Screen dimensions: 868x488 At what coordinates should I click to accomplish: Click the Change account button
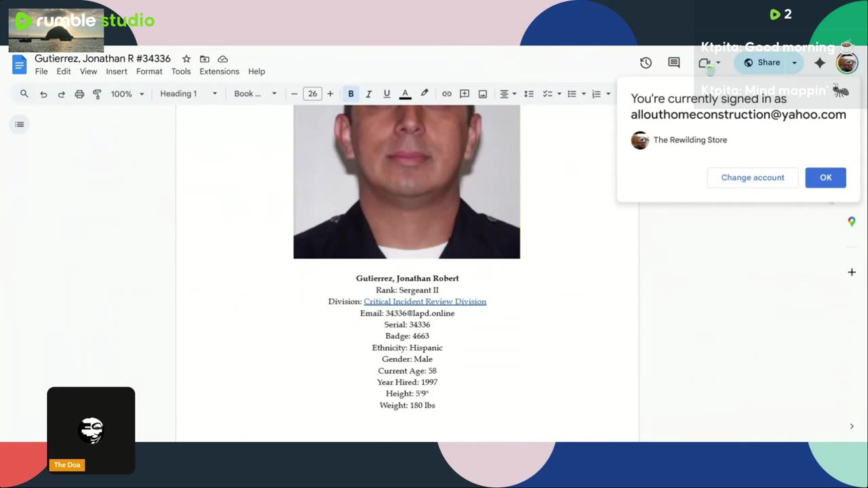[x=752, y=178]
